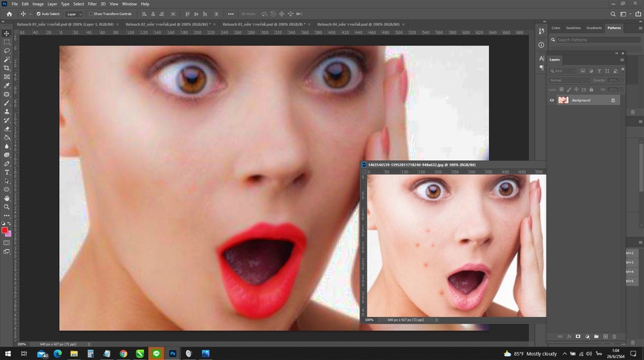
Task: Select the Hand tool
Action: 7,198
